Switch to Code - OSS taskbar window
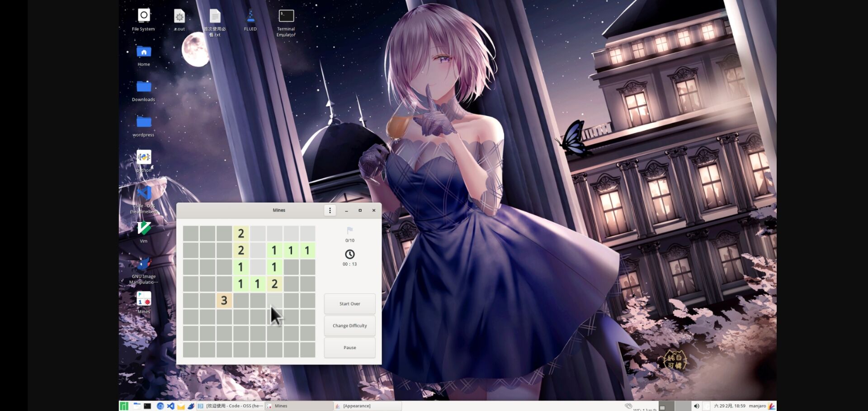This screenshot has width=868, height=411. pyautogui.click(x=230, y=406)
